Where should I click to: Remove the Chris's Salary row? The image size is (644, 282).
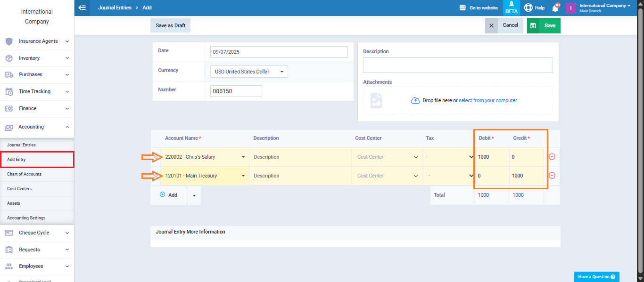click(552, 157)
